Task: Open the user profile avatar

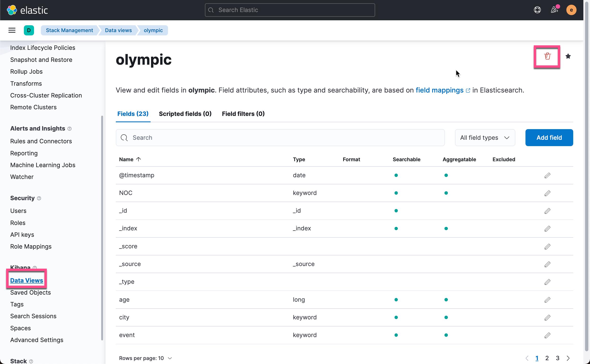Action: tap(571, 10)
